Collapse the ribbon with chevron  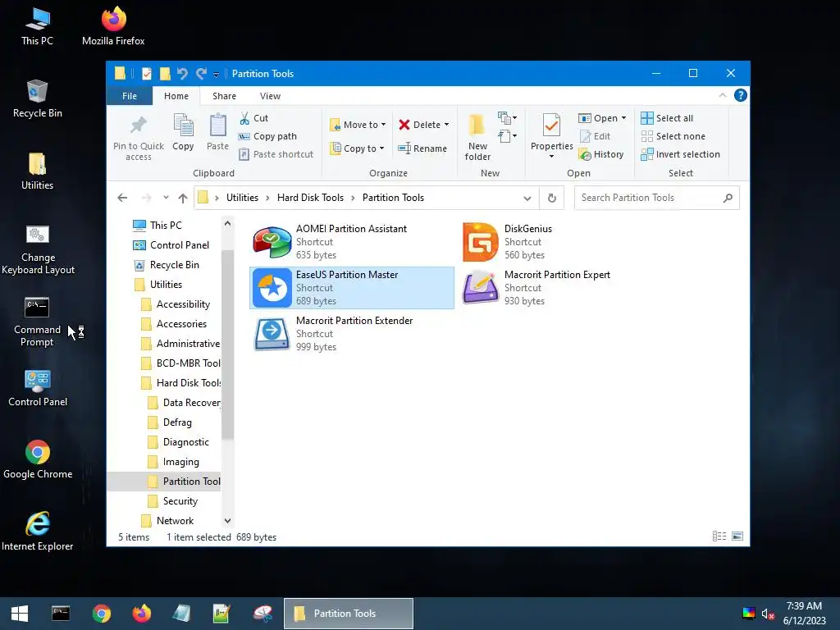click(x=722, y=95)
